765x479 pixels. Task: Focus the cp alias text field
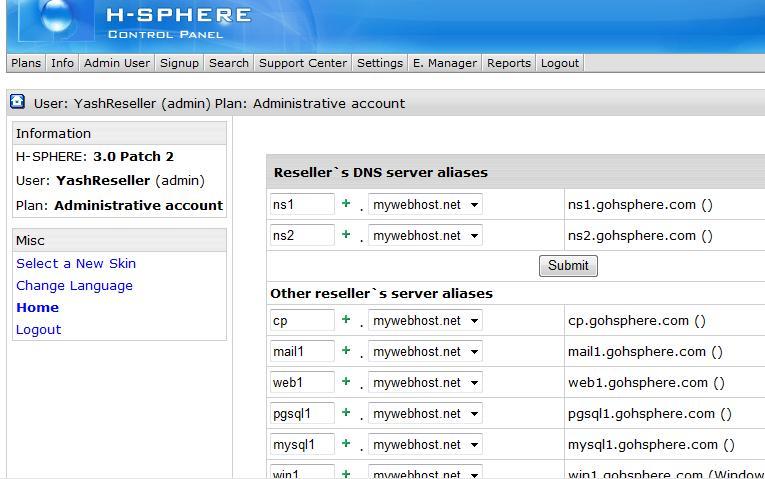(x=302, y=320)
